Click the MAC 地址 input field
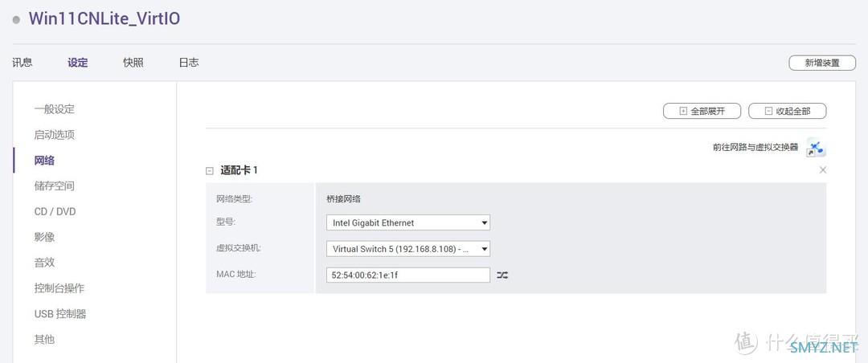This screenshot has height=363, width=868. pyautogui.click(x=407, y=275)
